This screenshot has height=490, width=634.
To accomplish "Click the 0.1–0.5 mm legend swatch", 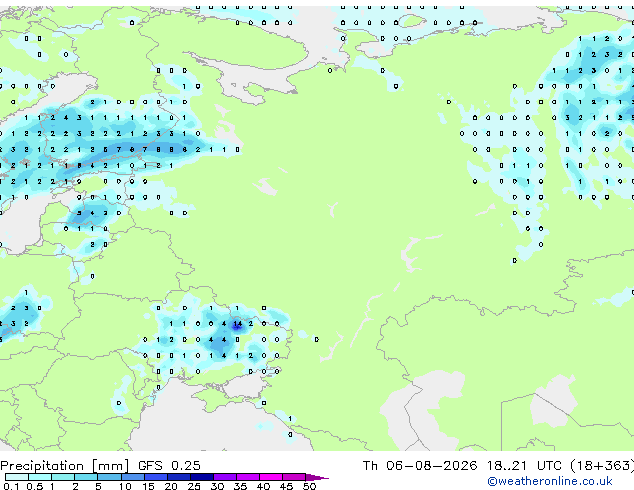I will coord(17,477).
